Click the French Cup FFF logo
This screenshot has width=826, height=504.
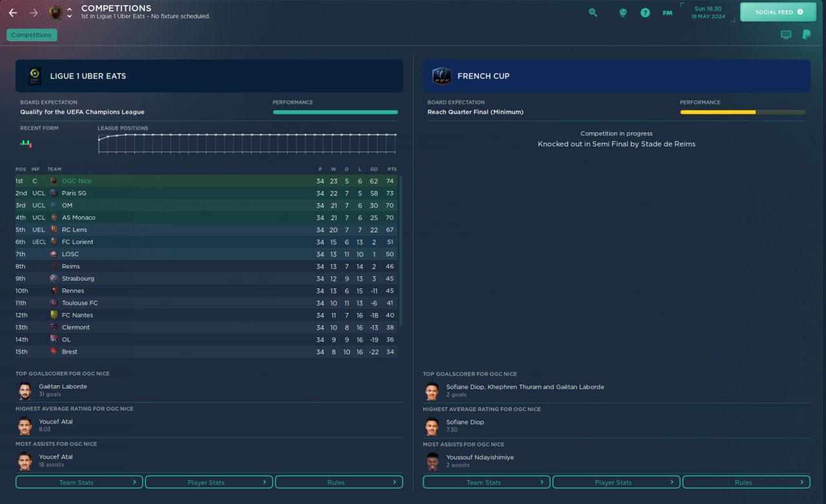441,76
